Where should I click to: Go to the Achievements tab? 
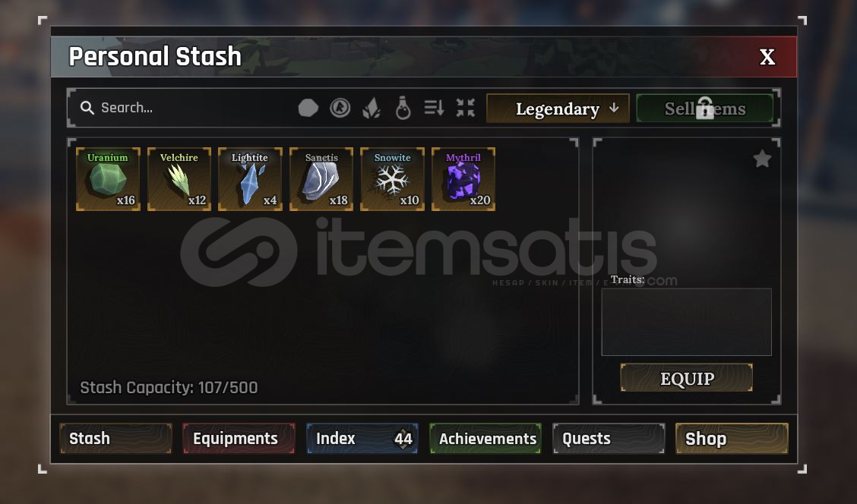pyautogui.click(x=485, y=439)
